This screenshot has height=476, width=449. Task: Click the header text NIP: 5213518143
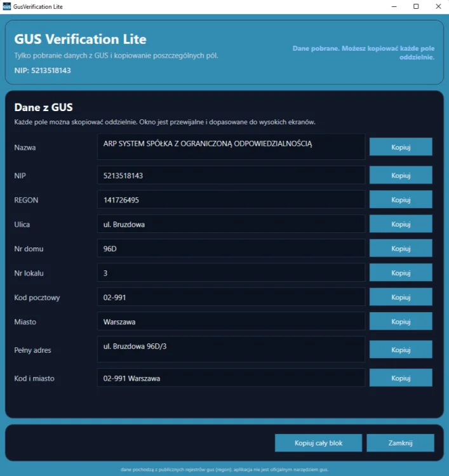click(x=43, y=70)
